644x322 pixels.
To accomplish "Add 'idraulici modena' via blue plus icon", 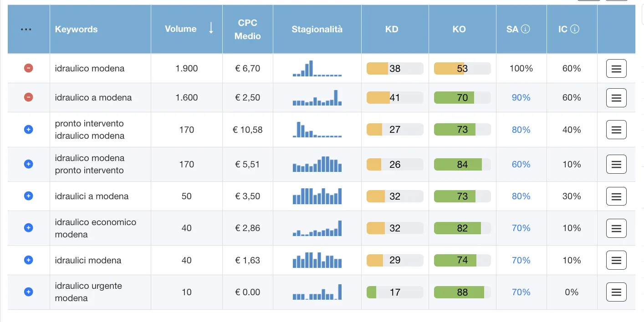I will pos(28,260).
